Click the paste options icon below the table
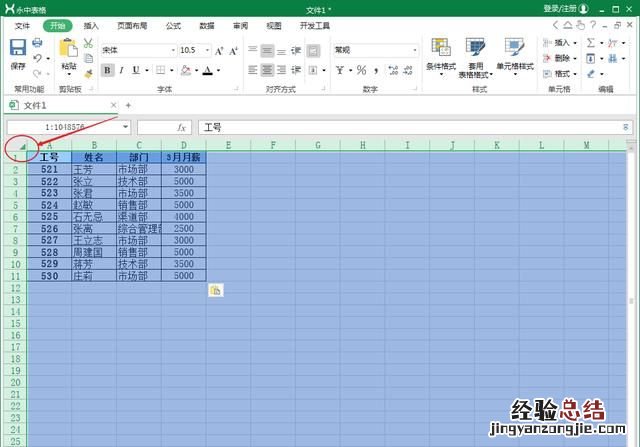640x447 pixels. 215,290
